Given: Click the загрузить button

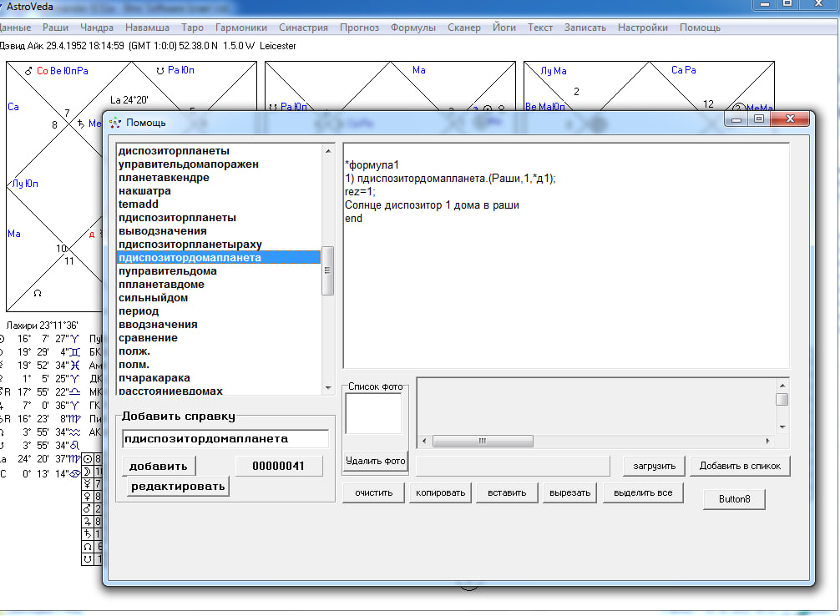Looking at the screenshot, I should (654, 466).
